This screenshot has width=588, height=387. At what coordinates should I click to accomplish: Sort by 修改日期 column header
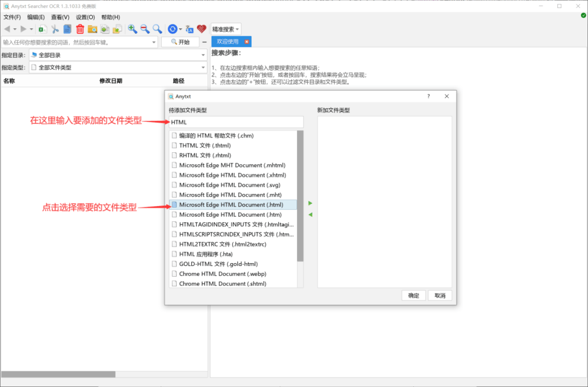110,80
